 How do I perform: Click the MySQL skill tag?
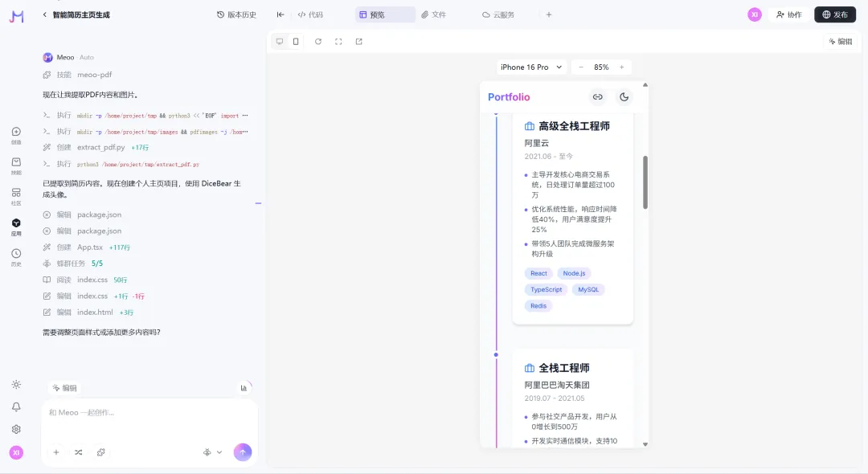[x=588, y=289]
